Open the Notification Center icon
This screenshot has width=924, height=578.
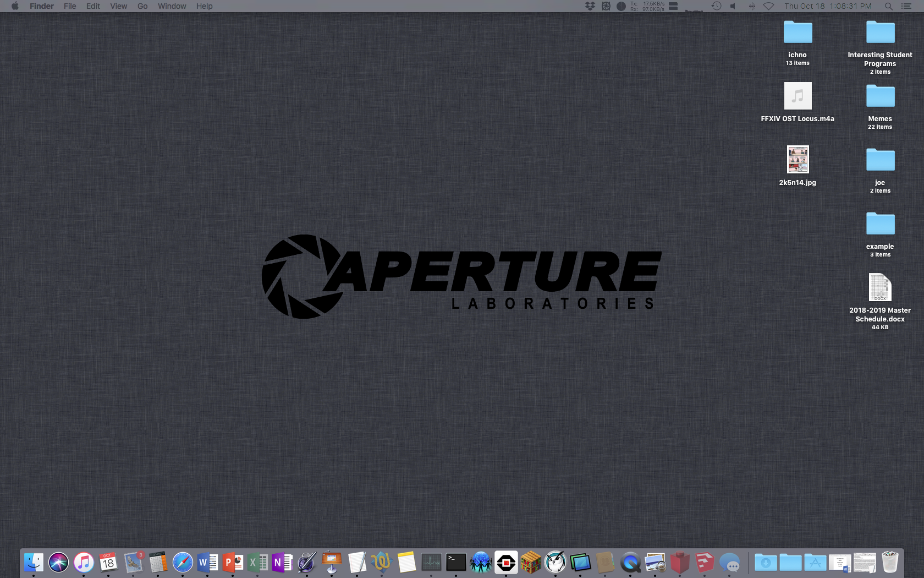point(906,6)
